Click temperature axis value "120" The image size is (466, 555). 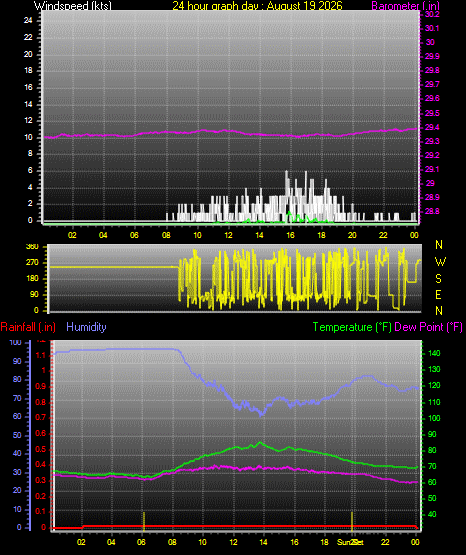coord(434,385)
